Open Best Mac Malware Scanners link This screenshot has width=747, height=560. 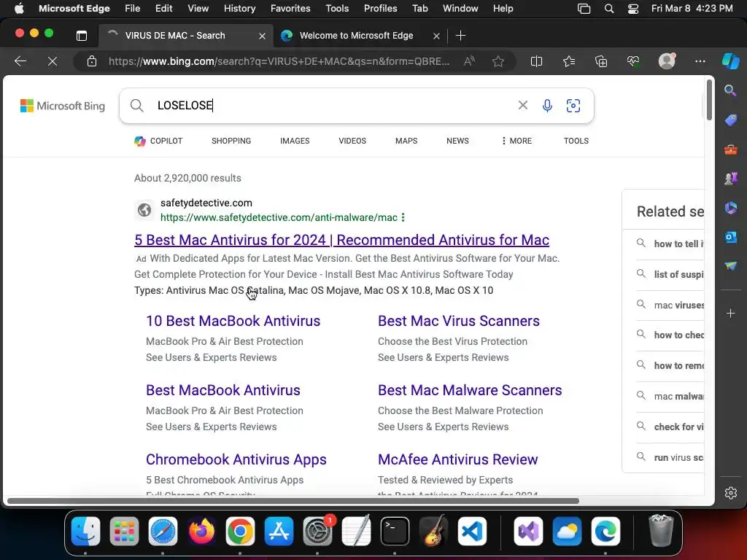click(x=470, y=390)
